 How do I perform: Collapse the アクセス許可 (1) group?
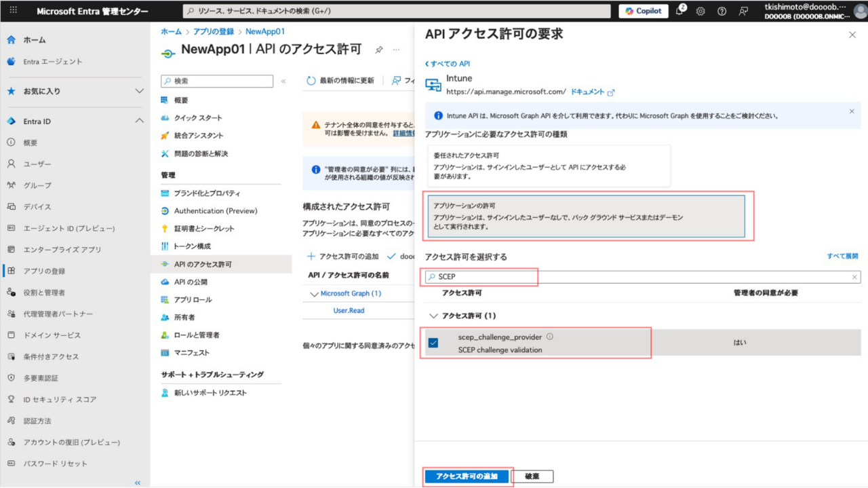(x=433, y=316)
